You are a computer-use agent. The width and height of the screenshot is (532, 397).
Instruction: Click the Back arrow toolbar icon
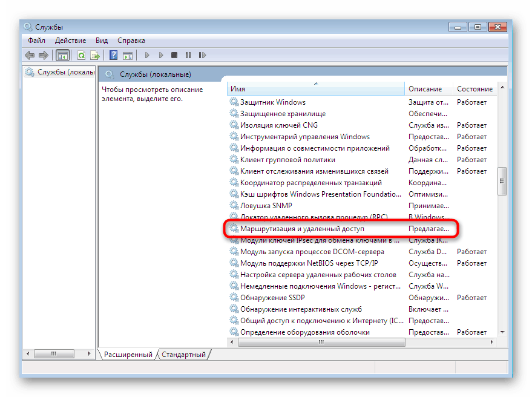[30, 55]
